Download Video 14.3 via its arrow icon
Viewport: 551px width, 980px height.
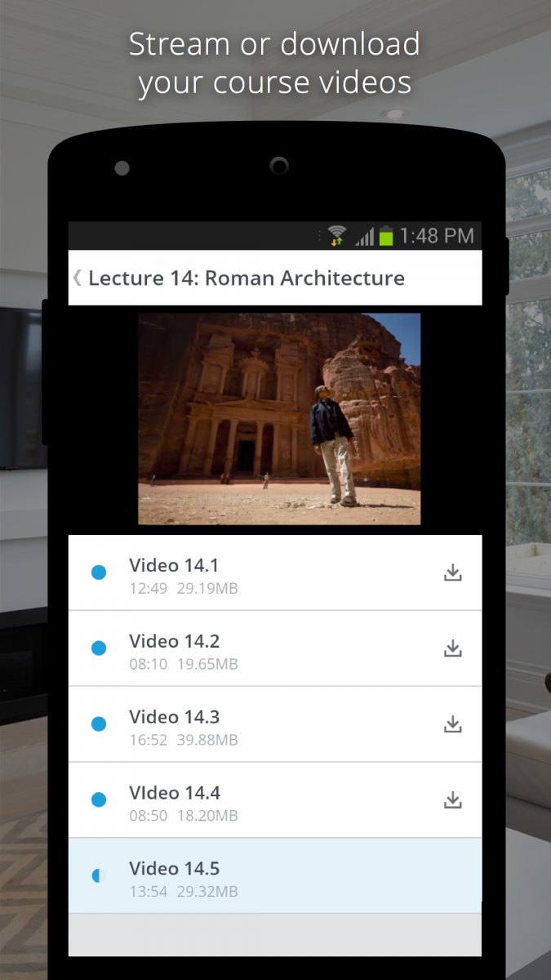453,724
